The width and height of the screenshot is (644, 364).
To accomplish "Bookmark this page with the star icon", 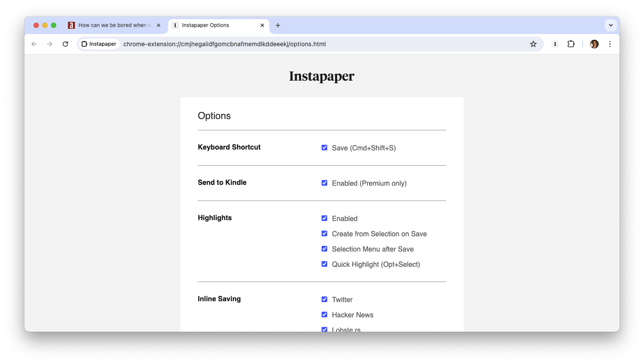I will pyautogui.click(x=533, y=44).
